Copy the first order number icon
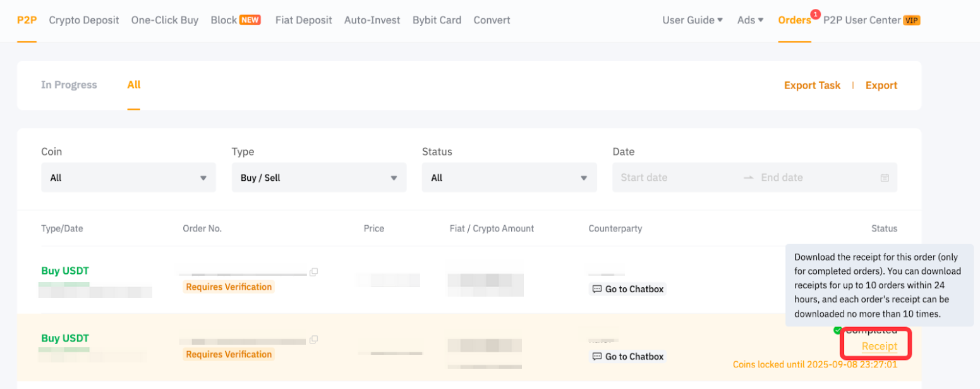 pos(313,272)
